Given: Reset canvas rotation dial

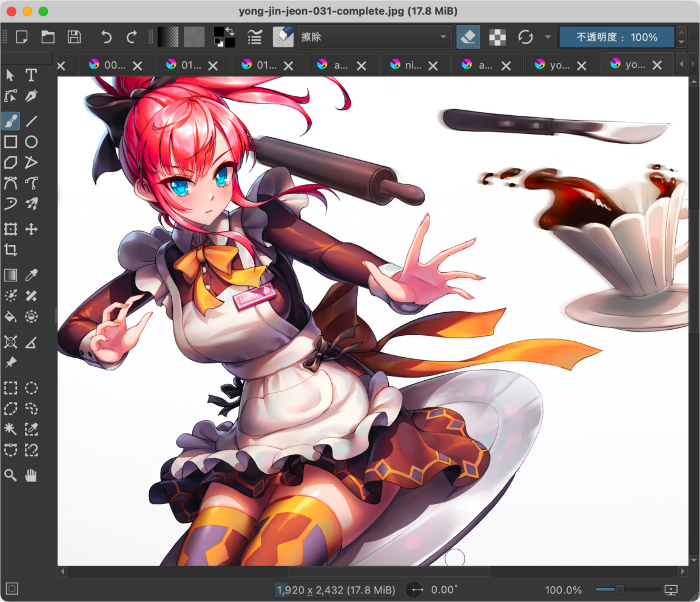Looking at the screenshot, I should tap(414, 590).
